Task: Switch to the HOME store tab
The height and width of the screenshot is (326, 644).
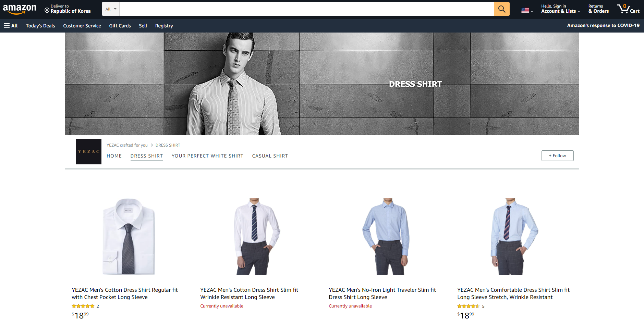Action: tap(114, 156)
